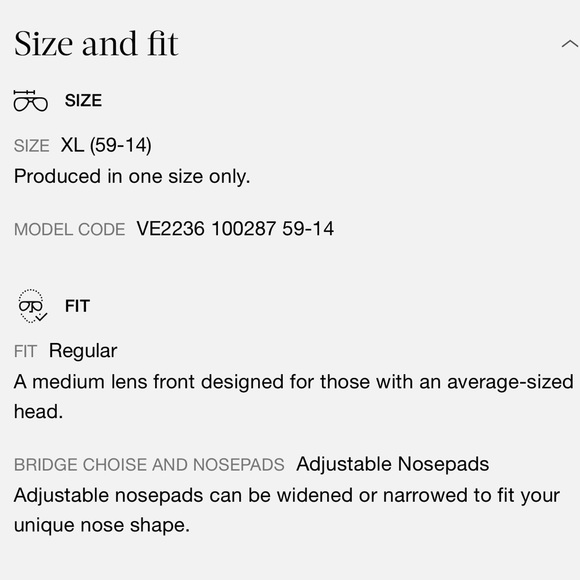Click the Adjustable Nosepads value

click(x=393, y=464)
